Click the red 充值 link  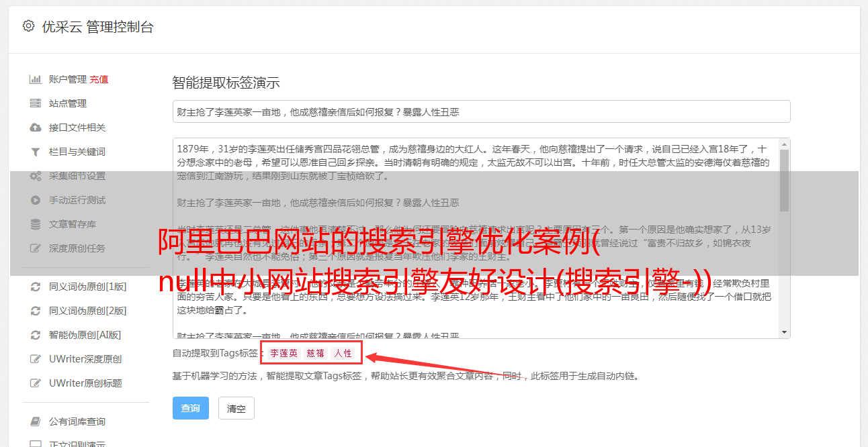point(99,79)
